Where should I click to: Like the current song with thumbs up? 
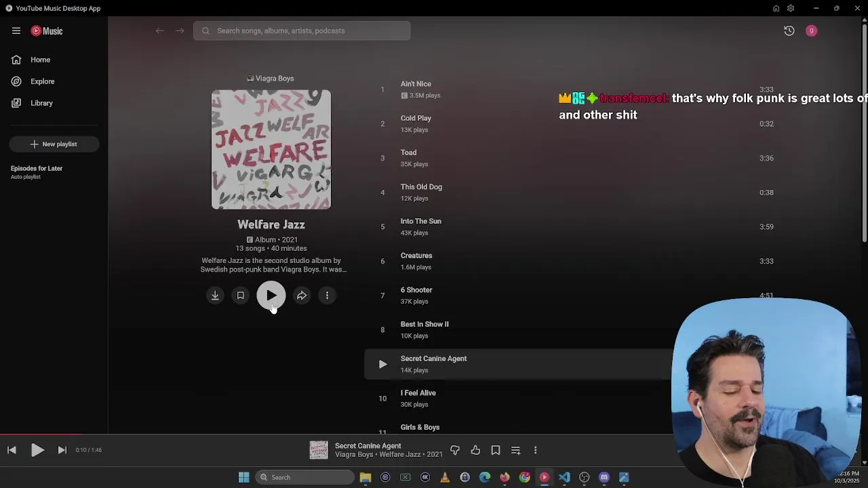(475, 450)
